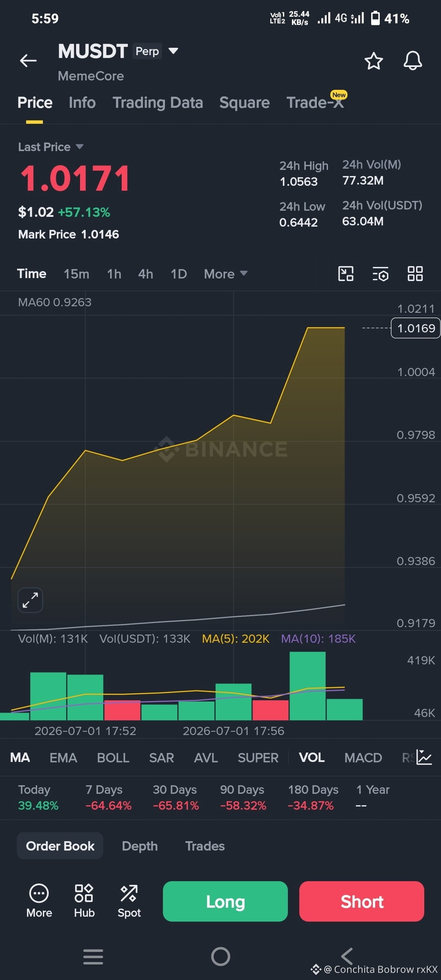The height and width of the screenshot is (980, 441).
Task: Tap the green Long button
Action: point(225,901)
